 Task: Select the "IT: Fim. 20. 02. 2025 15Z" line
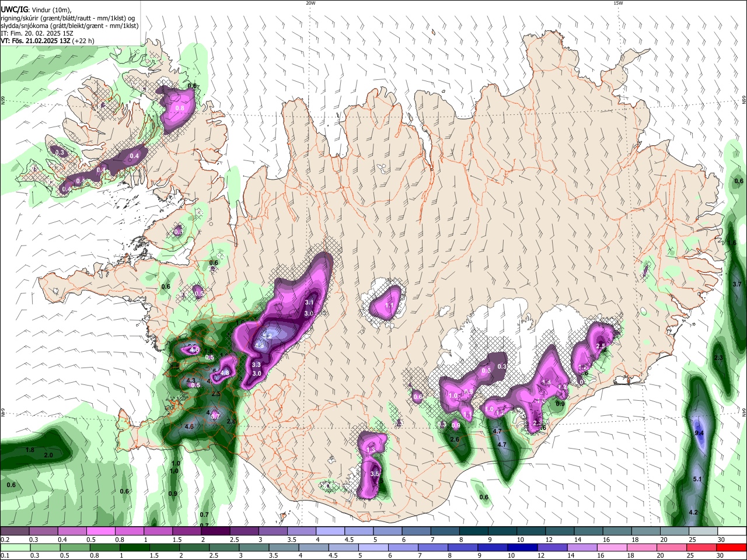[x=37, y=34]
